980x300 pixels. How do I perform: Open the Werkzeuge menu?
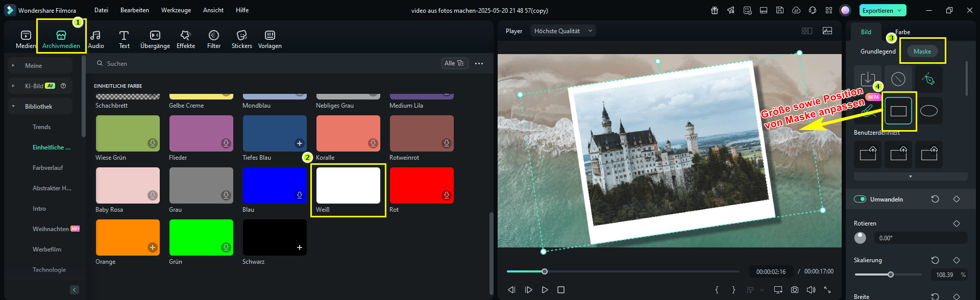tap(176, 10)
